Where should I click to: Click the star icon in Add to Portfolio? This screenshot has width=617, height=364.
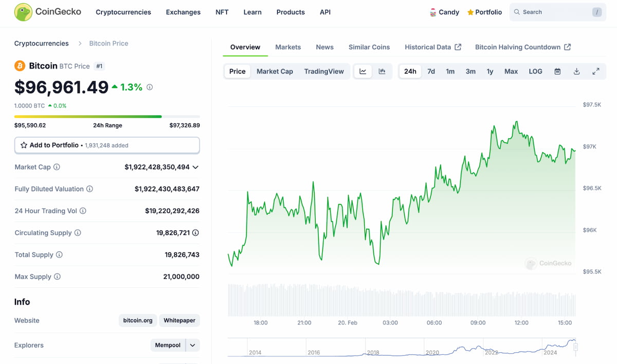[x=24, y=145]
